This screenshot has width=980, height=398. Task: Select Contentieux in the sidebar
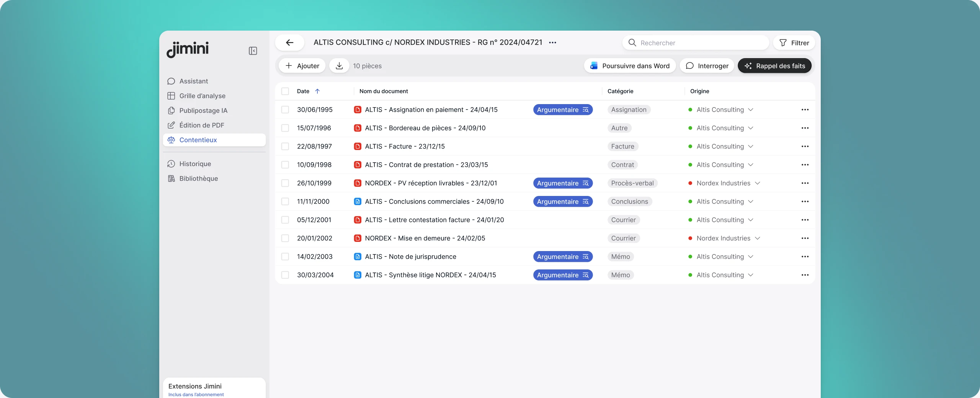(214, 140)
